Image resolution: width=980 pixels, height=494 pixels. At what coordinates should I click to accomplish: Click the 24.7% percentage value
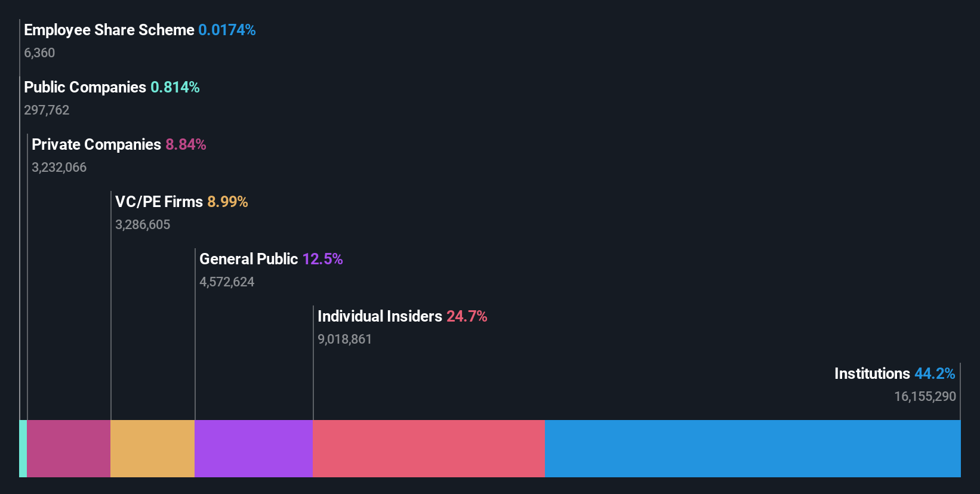pyautogui.click(x=467, y=316)
